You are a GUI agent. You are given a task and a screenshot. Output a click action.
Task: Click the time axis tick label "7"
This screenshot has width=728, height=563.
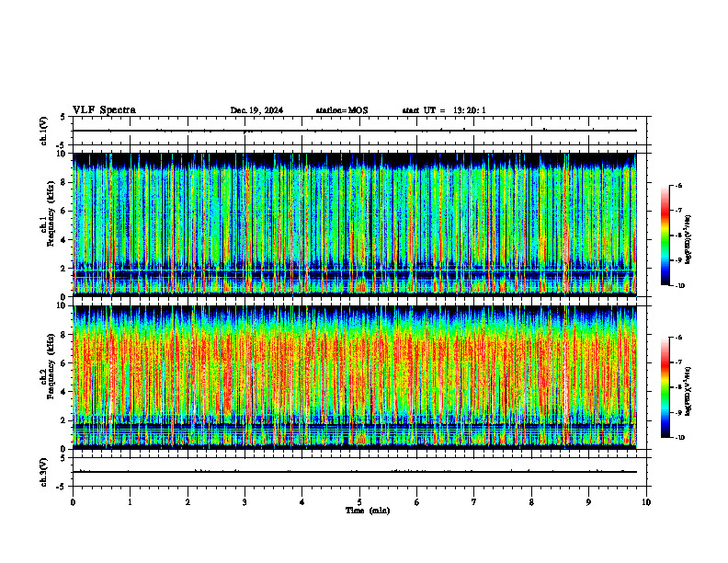point(474,502)
